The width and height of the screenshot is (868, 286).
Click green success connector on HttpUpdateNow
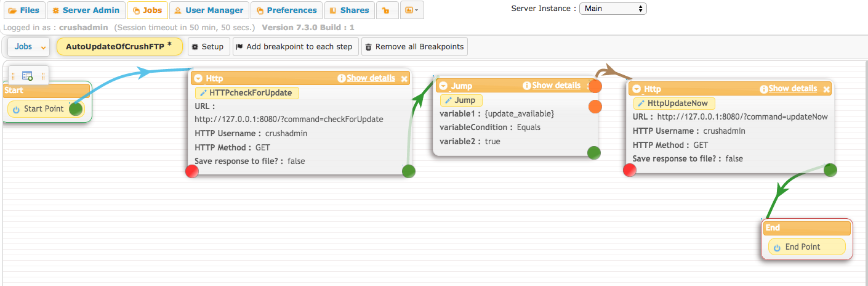point(830,170)
